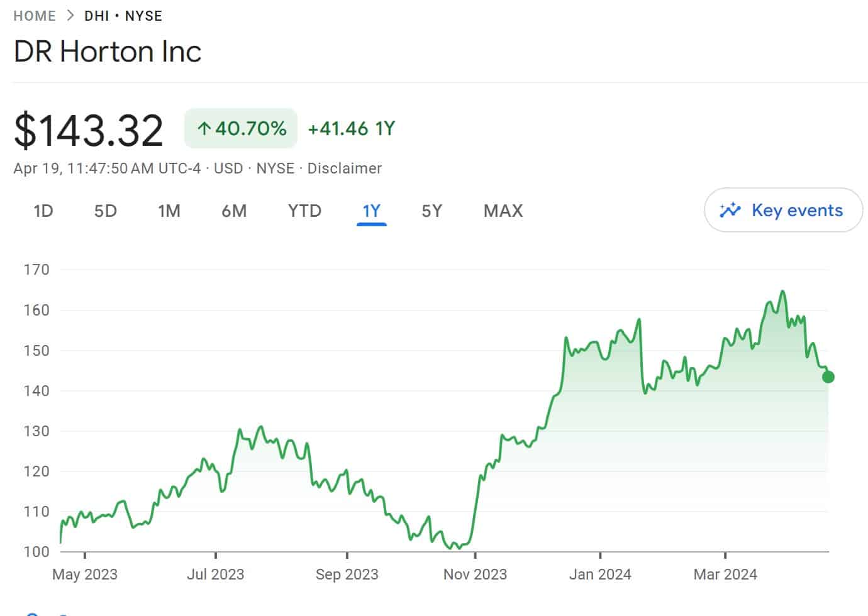Click the Jan 2024 timeline label
Screen dimensions: 868x616
[599, 574]
